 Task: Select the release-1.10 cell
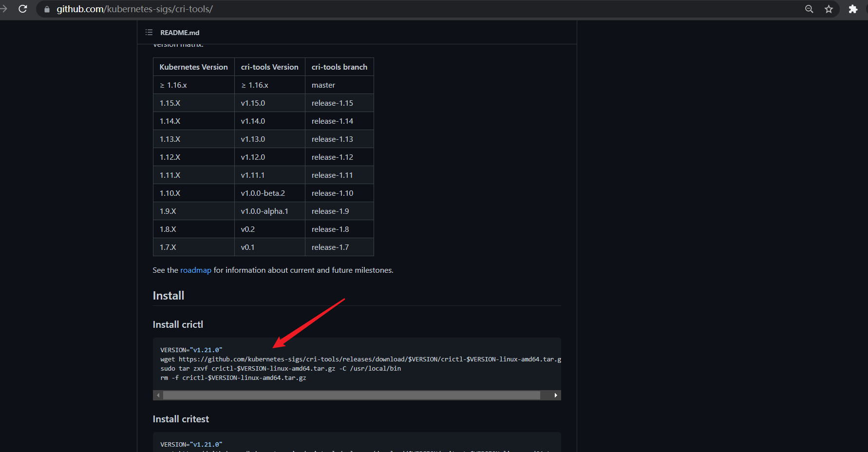point(340,193)
